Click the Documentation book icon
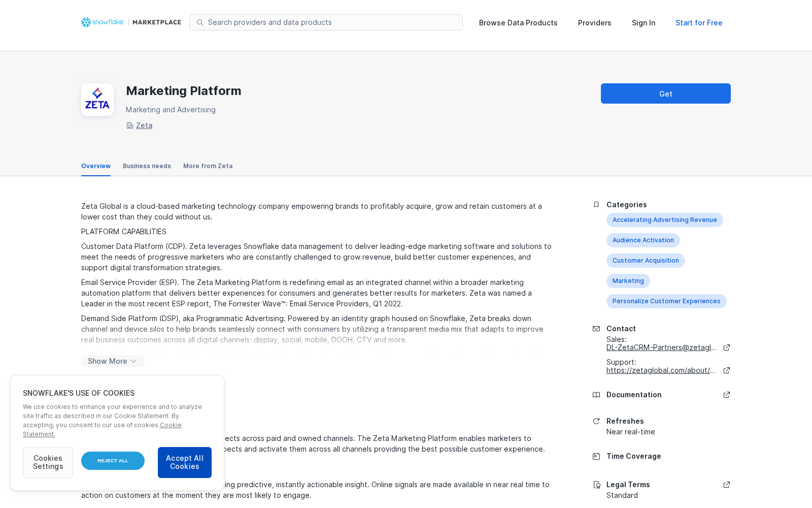The image size is (812, 508). (596, 395)
